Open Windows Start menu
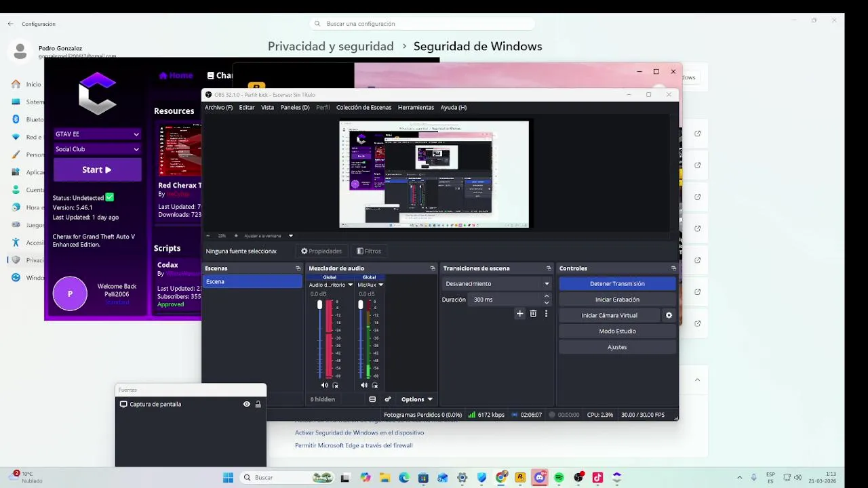The height and width of the screenshot is (488, 868). tap(228, 477)
